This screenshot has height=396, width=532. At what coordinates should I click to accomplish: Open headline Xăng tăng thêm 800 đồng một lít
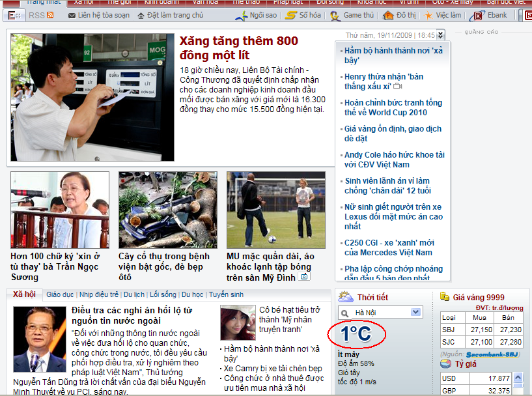(x=238, y=48)
